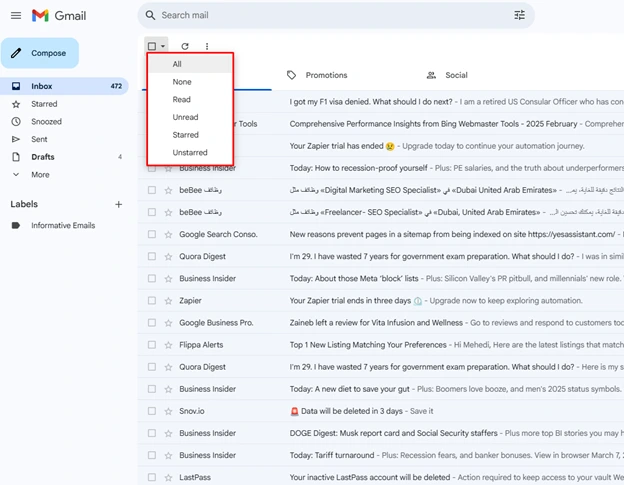Select checkbox for Business Insider Tariff turnaround
The height and width of the screenshot is (485, 624).
pos(152,455)
